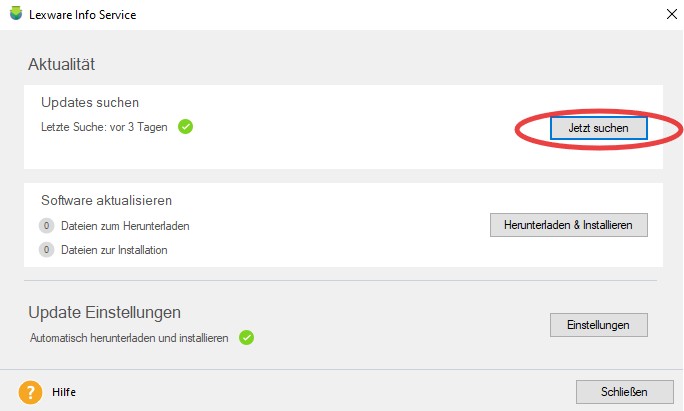Click the zero counter for Dateien zum Herunterladen
The height and width of the screenshot is (411, 684).
pos(46,226)
